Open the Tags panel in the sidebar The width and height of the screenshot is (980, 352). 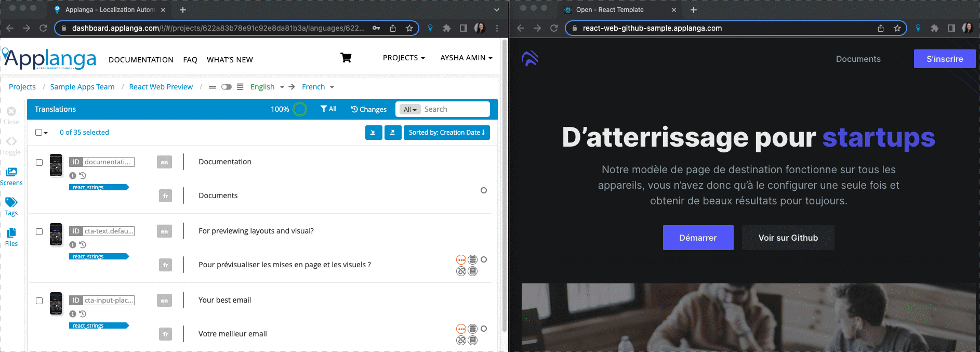click(x=11, y=206)
